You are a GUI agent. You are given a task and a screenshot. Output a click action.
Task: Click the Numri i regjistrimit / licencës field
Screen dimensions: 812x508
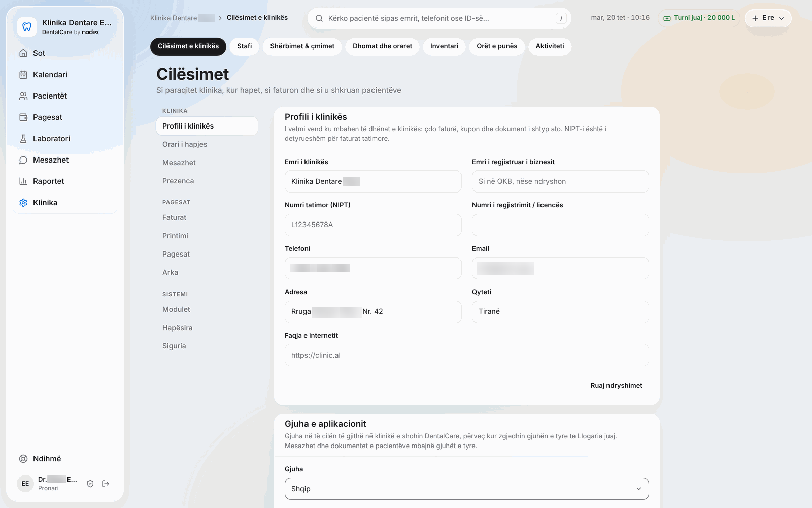(x=560, y=225)
